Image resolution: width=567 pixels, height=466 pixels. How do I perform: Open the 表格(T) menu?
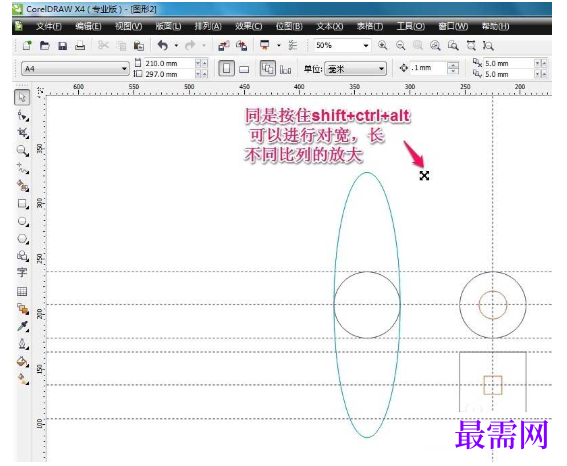click(x=370, y=26)
